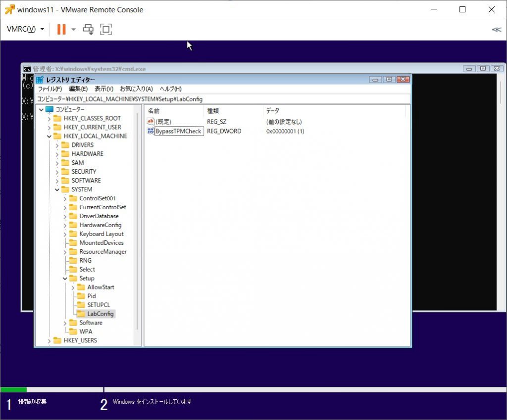Open the 編集(E) menu
The height and width of the screenshot is (420, 507).
click(x=78, y=89)
